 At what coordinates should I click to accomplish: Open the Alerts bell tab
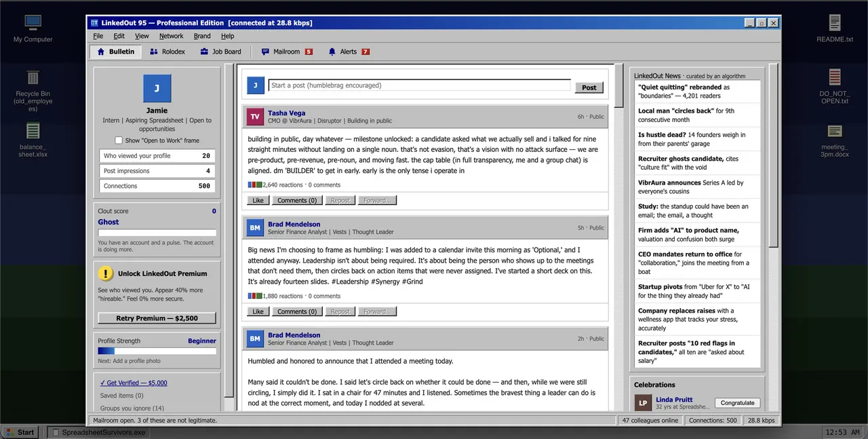click(349, 52)
